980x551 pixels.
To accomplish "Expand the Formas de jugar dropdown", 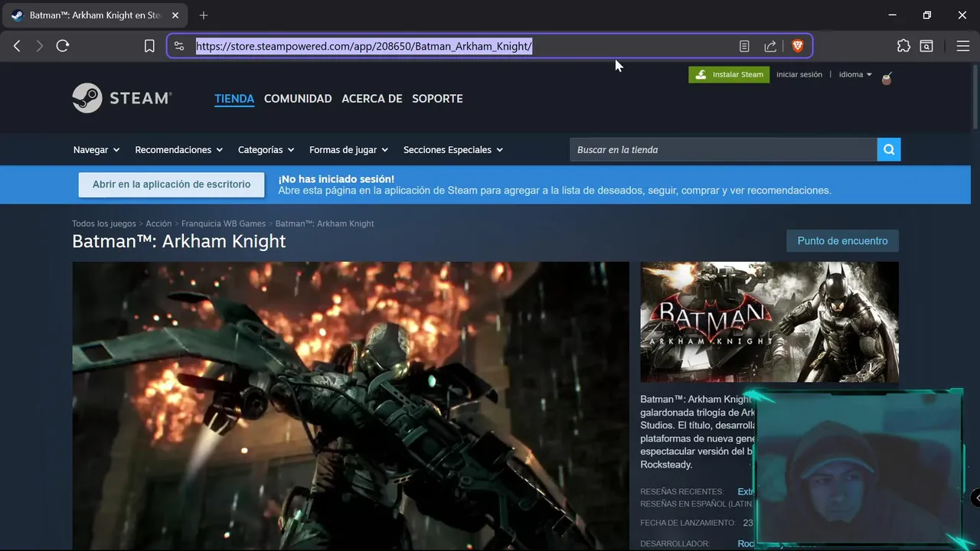I will [349, 150].
